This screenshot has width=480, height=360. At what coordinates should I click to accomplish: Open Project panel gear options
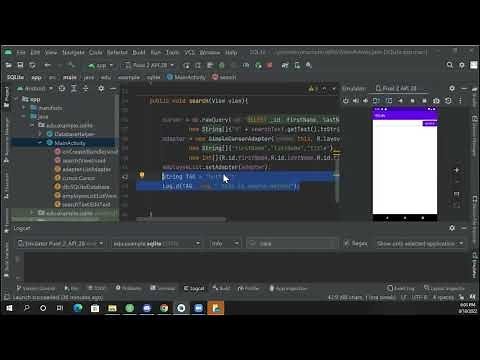tap(101, 89)
